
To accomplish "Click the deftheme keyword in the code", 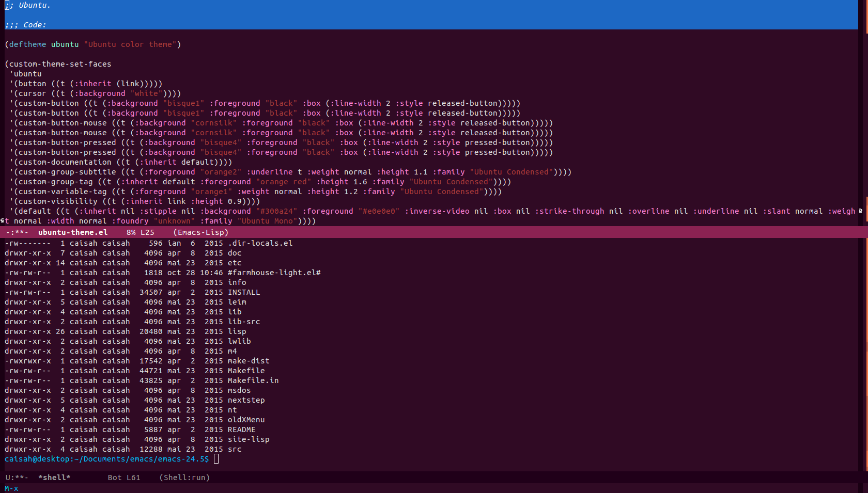I will tap(27, 44).
